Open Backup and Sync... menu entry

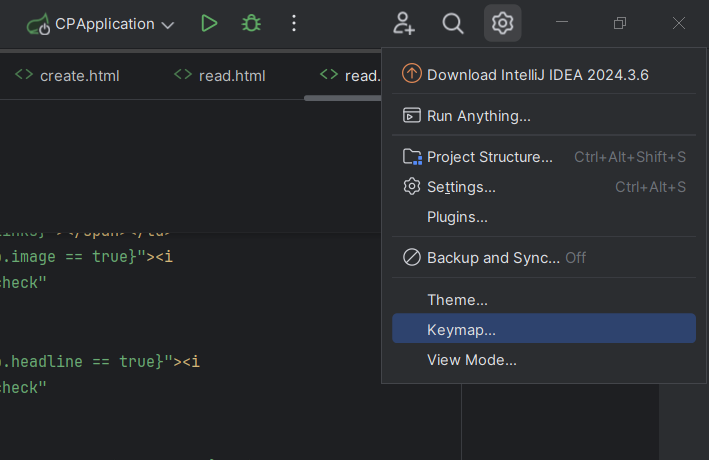coord(544,258)
